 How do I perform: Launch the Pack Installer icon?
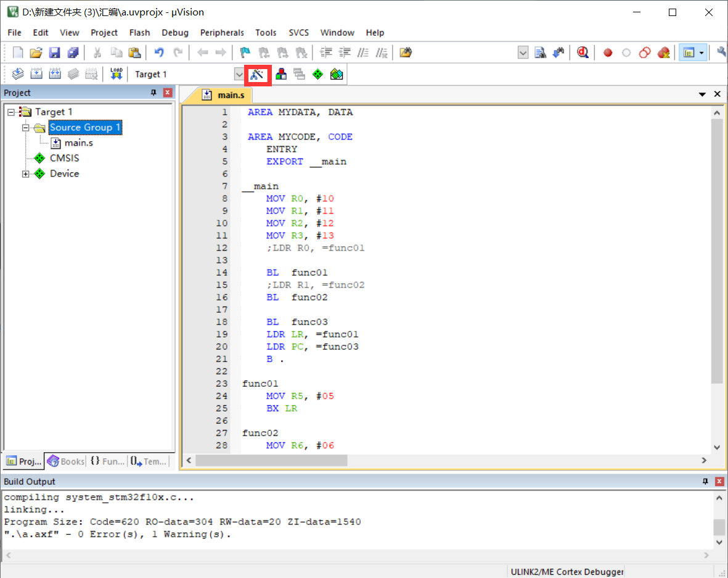tap(336, 74)
